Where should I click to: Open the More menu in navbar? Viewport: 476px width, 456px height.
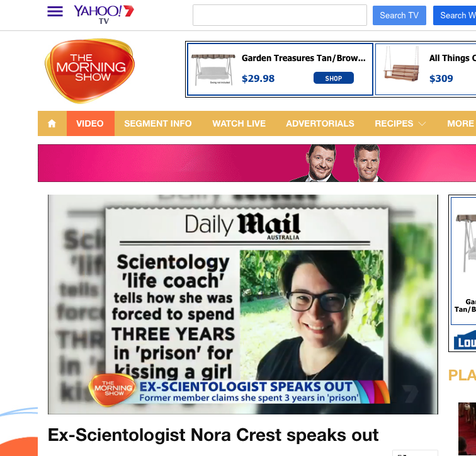coord(460,123)
